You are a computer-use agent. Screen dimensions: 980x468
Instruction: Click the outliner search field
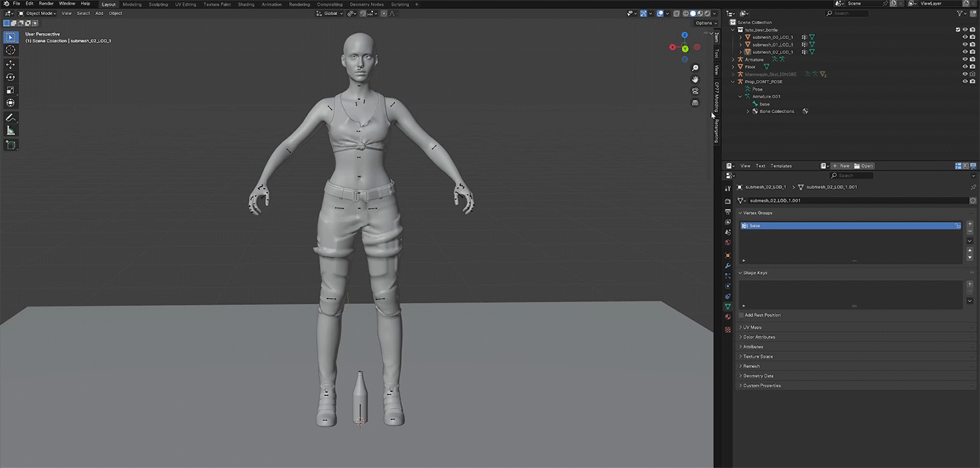point(851,13)
